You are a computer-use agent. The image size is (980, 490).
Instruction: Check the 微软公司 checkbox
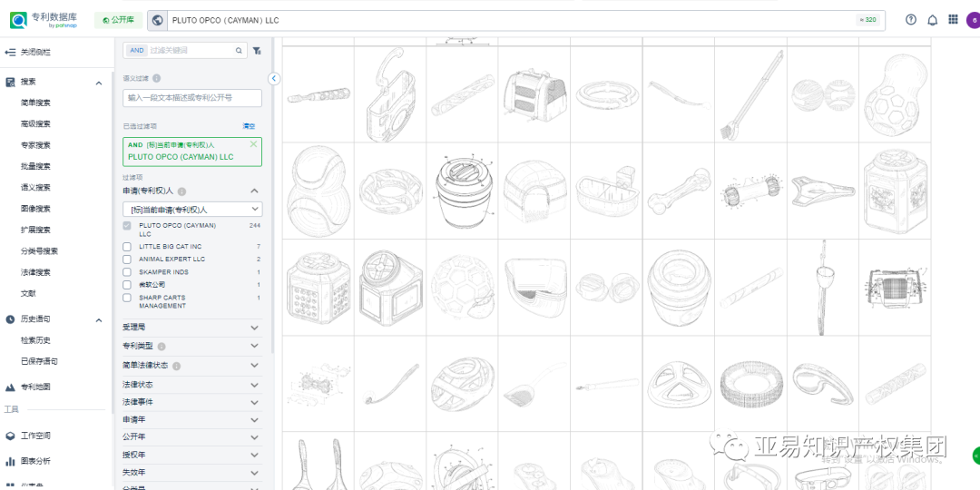pyautogui.click(x=127, y=285)
